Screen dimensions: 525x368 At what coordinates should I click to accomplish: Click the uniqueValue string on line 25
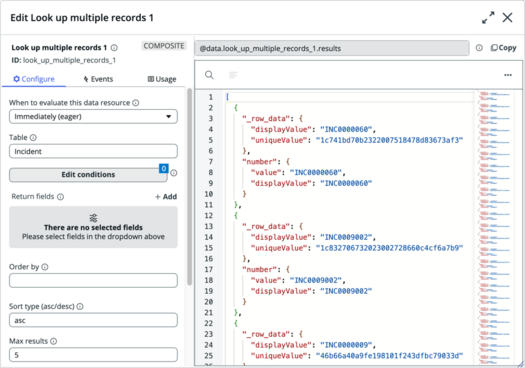pos(389,356)
